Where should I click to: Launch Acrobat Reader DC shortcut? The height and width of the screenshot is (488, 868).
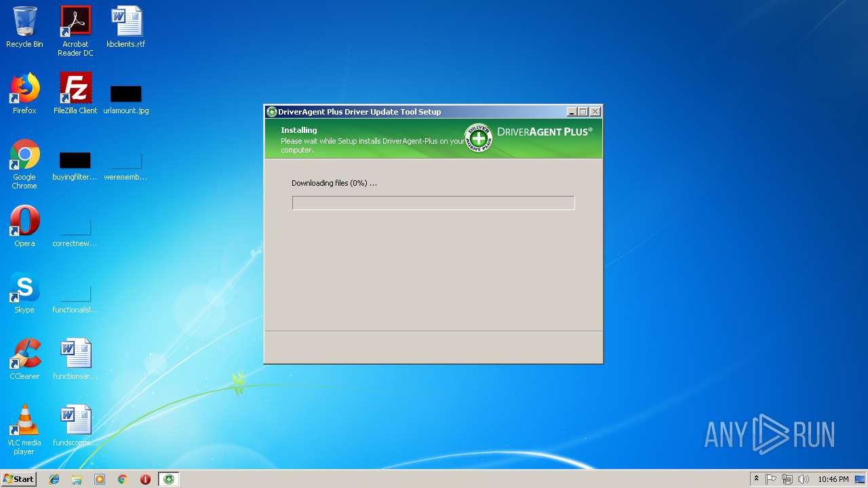(x=75, y=31)
